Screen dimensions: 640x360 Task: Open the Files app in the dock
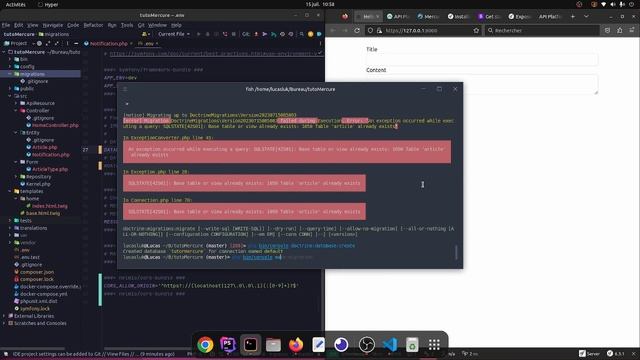point(273,344)
